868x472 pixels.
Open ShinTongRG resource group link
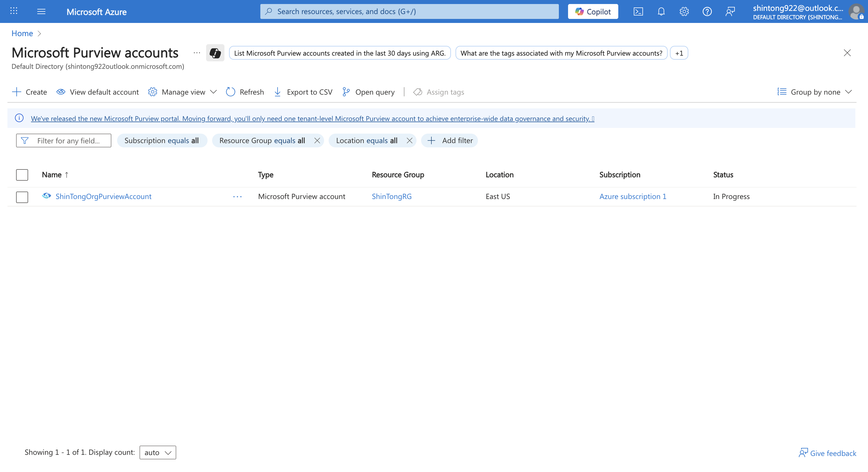click(x=391, y=196)
